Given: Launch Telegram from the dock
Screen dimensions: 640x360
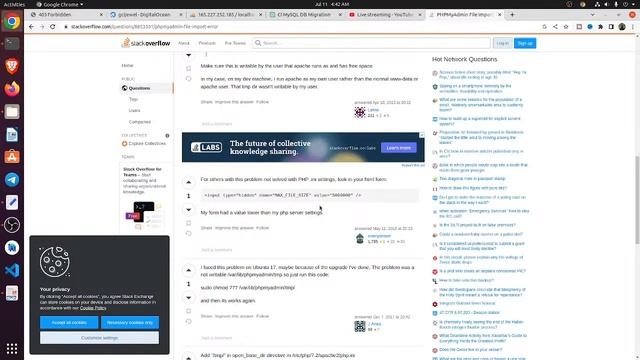Looking at the screenshot, I should [x=12, y=180].
